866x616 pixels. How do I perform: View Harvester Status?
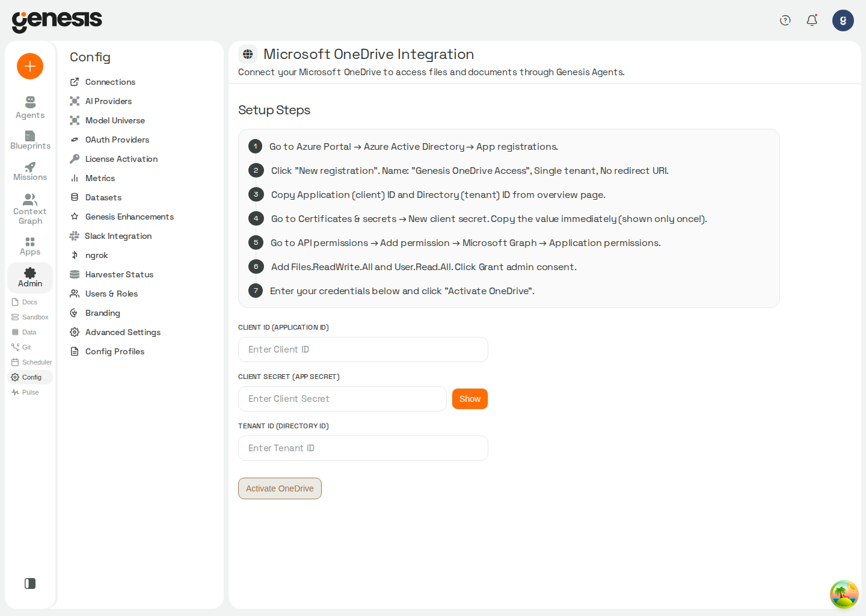coord(112,274)
